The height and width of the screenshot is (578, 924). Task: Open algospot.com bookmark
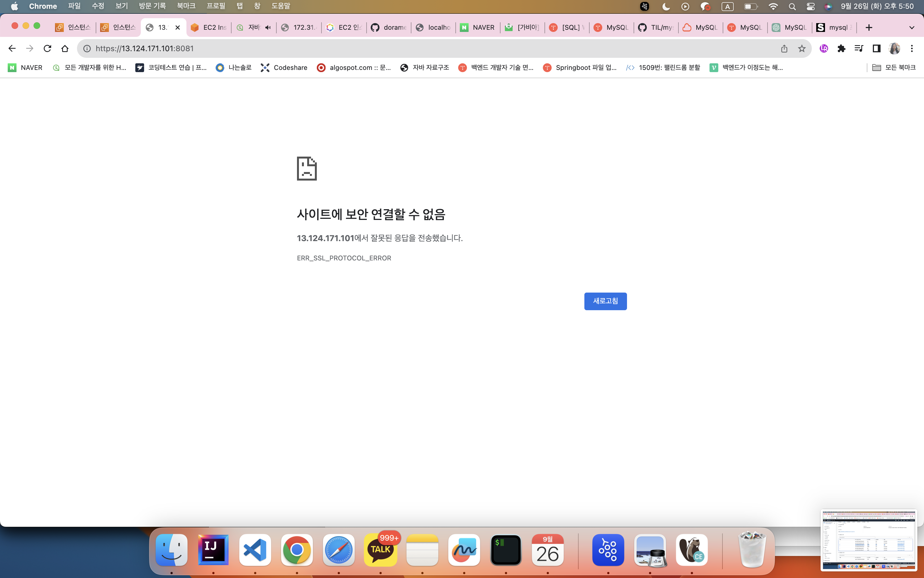(354, 68)
